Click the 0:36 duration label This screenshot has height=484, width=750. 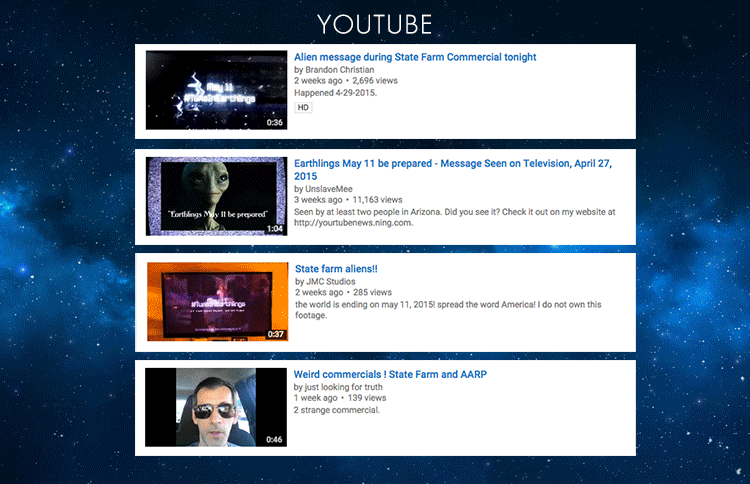tap(275, 123)
